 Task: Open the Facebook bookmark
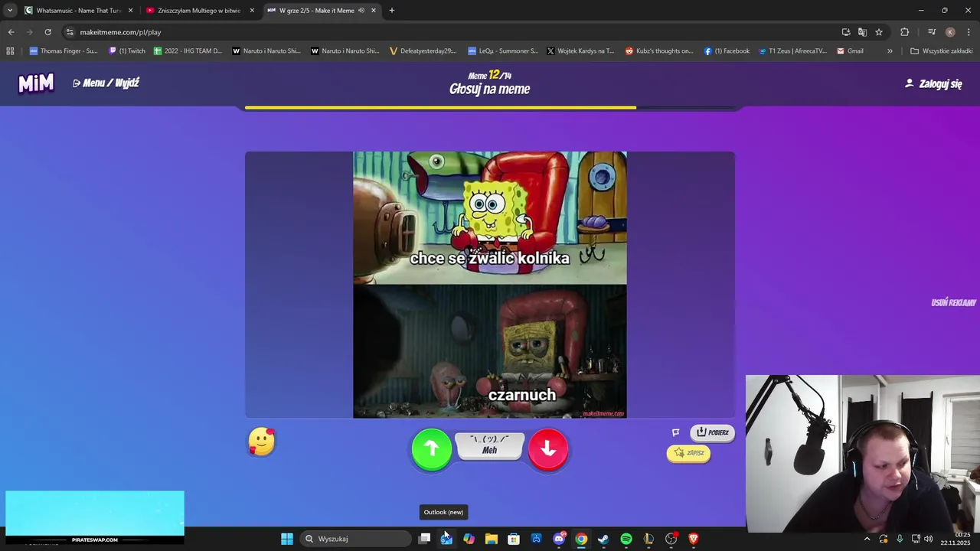coord(727,51)
